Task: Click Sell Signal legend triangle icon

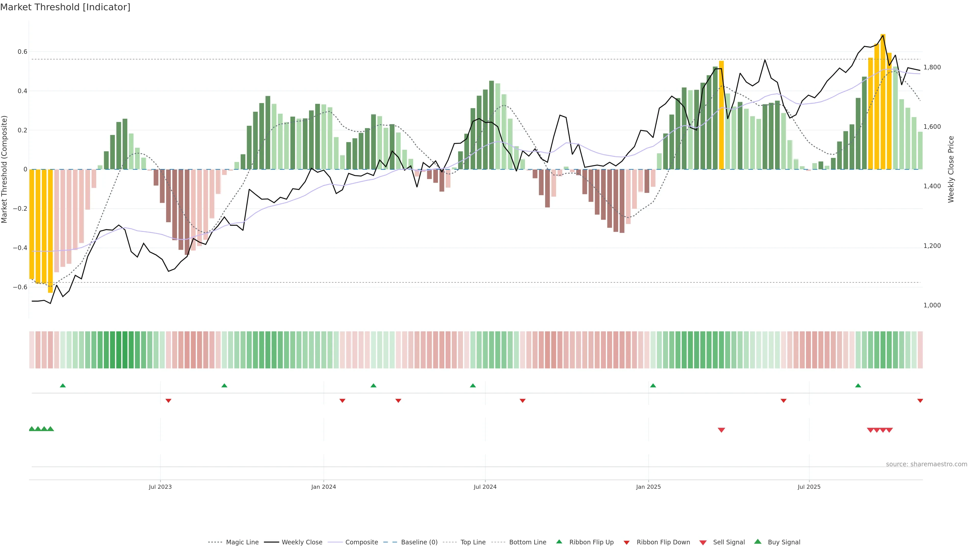Action: pyautogui.click(x=703, y=543)
